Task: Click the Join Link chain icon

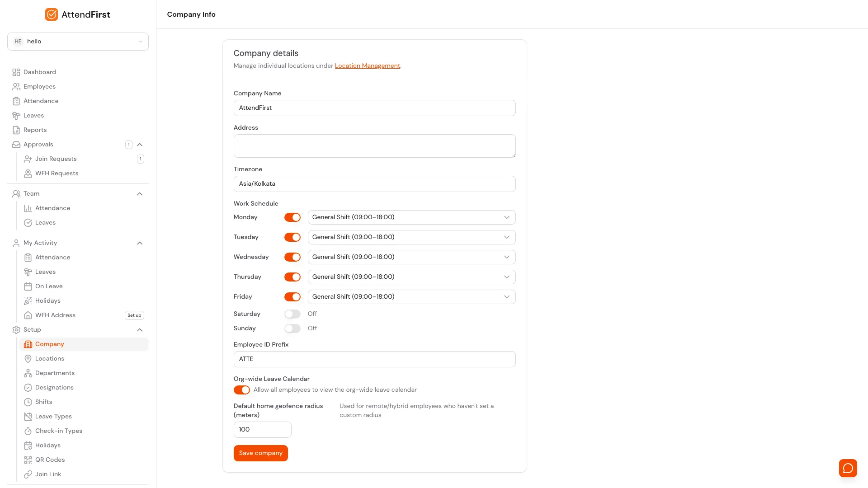Action: pyautogui.click(x=28, y=474)
